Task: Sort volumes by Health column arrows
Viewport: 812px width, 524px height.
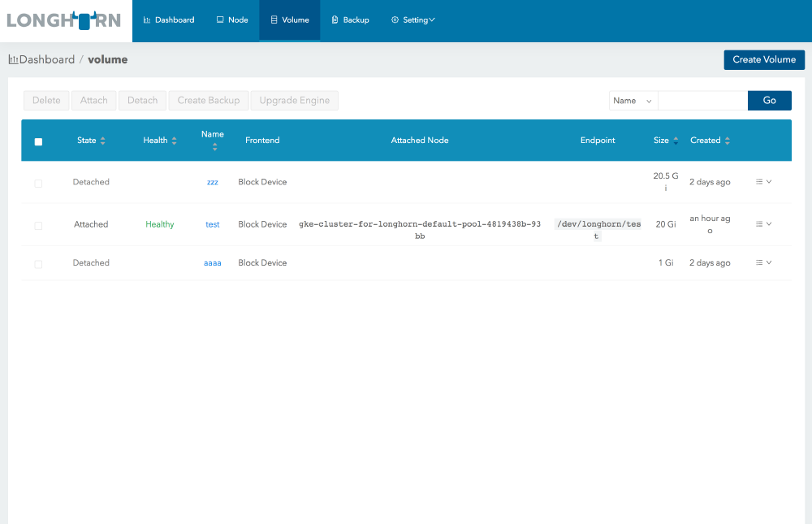Action: (174, 141)
